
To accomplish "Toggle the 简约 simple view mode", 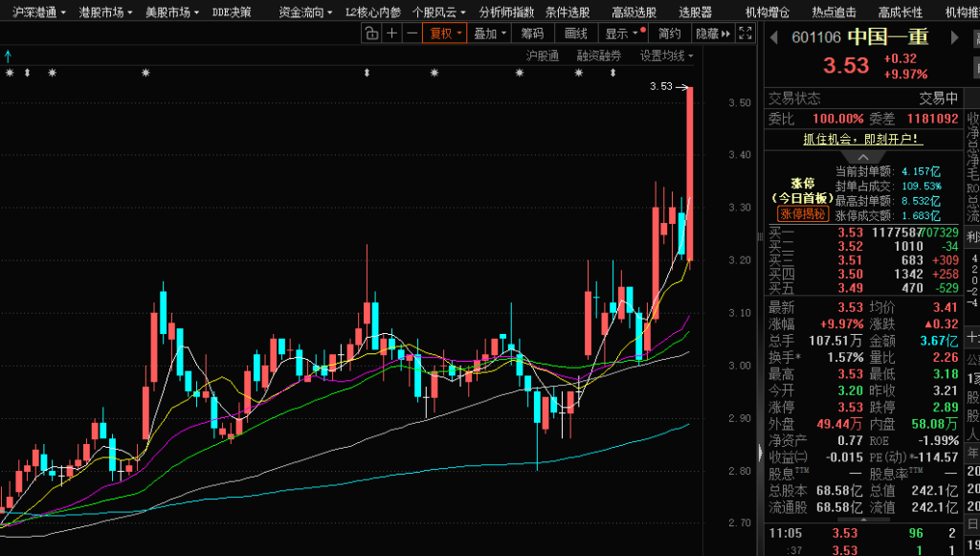I will pyautogui.click(x=670, y=33).
